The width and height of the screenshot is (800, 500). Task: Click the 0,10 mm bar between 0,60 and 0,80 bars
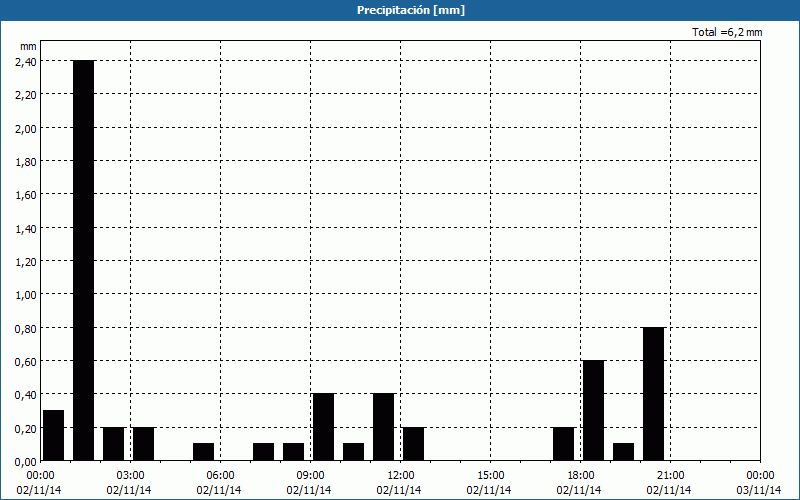pyautogui.click(x=623, y=452)
